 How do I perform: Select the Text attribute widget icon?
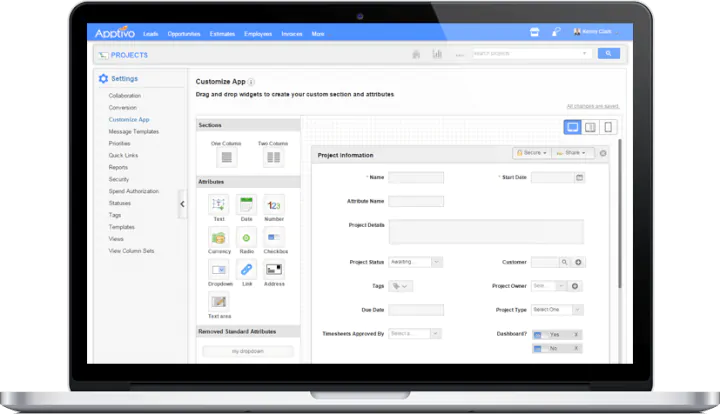[219, 205]
